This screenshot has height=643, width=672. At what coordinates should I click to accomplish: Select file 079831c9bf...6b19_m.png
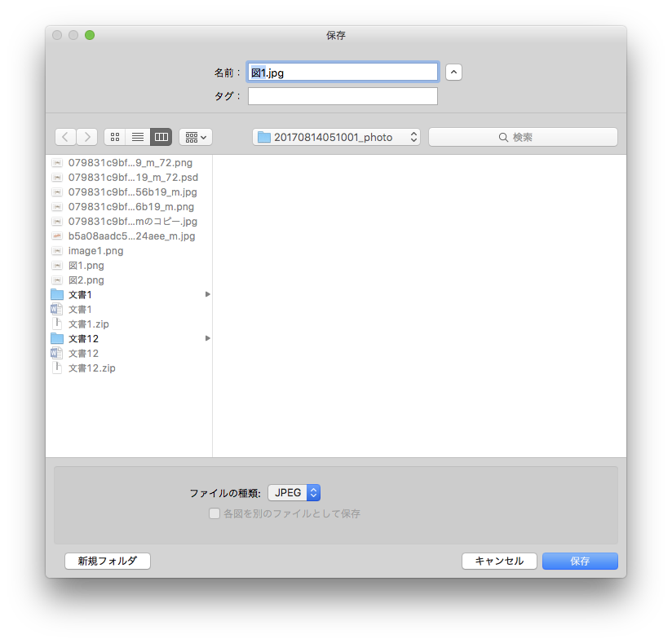click(131, 207)
